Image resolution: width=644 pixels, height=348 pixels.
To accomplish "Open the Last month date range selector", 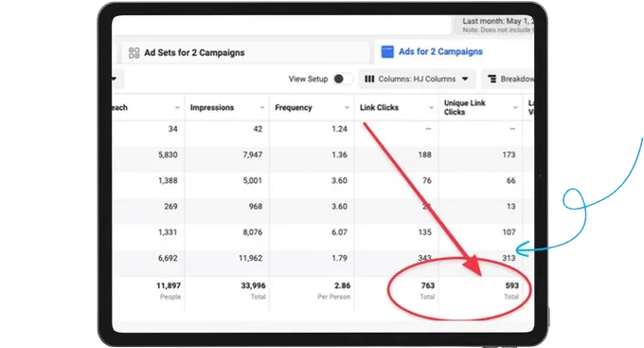I will pos(493,25).
